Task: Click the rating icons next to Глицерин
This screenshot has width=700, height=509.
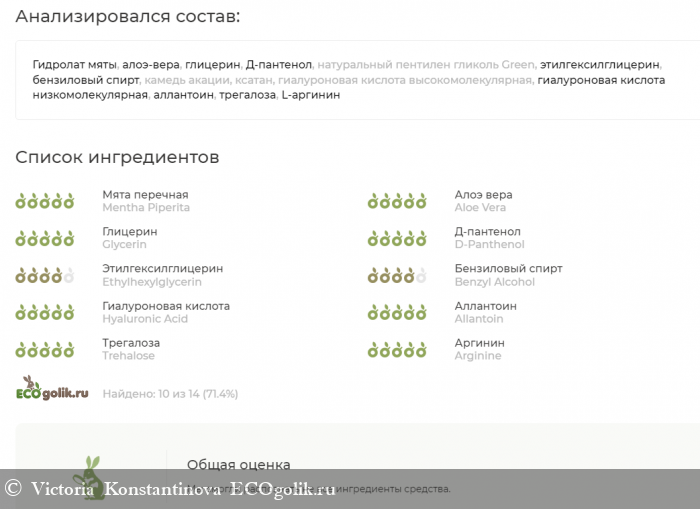Action: pos(45,238)
